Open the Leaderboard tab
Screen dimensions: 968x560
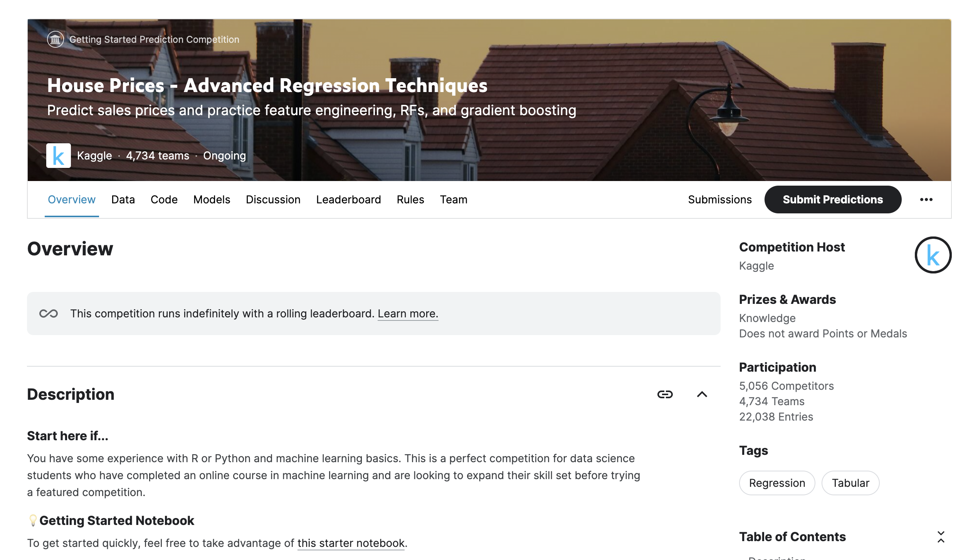[x=348, y=200]
